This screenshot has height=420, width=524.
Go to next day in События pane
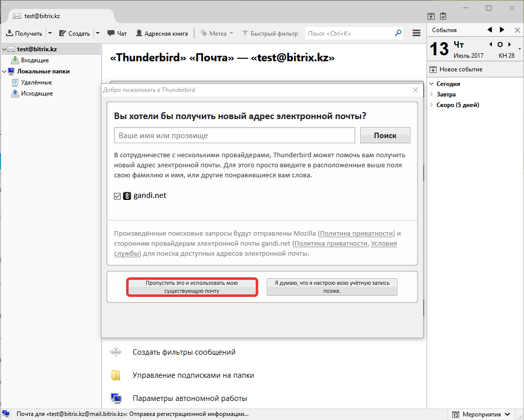502,30
